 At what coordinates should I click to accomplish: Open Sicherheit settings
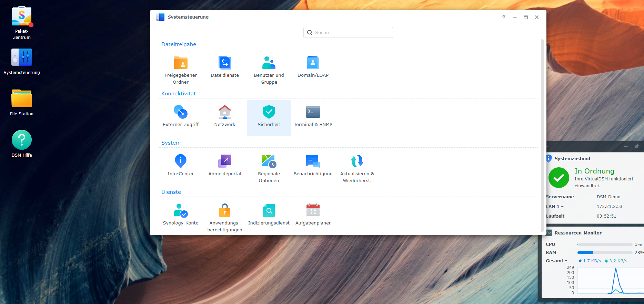[x=269, y=118]
